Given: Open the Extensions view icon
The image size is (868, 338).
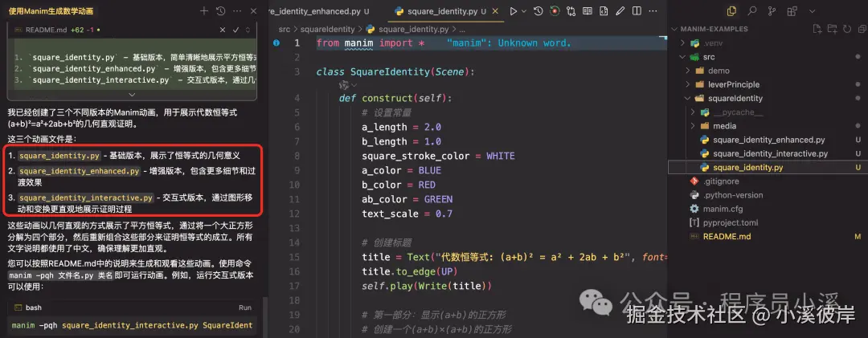Looking at the screenshot, I should click(x=792, y=10).
